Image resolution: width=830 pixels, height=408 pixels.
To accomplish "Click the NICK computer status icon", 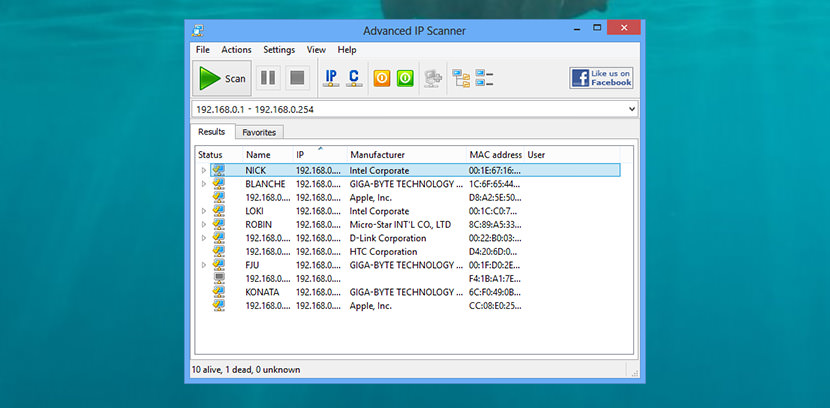I will pyautogui.click(x=219, y=170).
